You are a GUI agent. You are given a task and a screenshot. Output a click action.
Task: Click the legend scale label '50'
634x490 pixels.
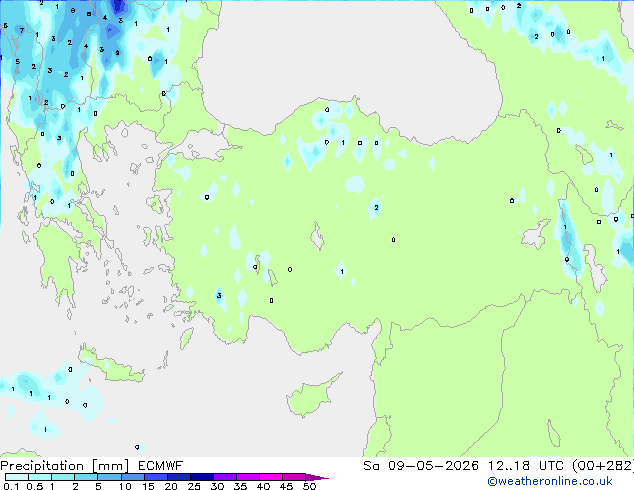point(309,486)
